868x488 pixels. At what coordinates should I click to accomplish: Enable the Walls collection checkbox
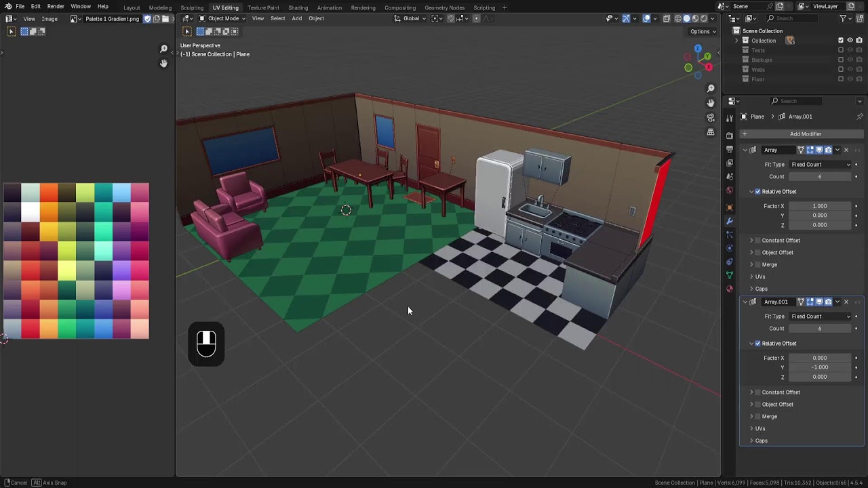pos(841,69)
